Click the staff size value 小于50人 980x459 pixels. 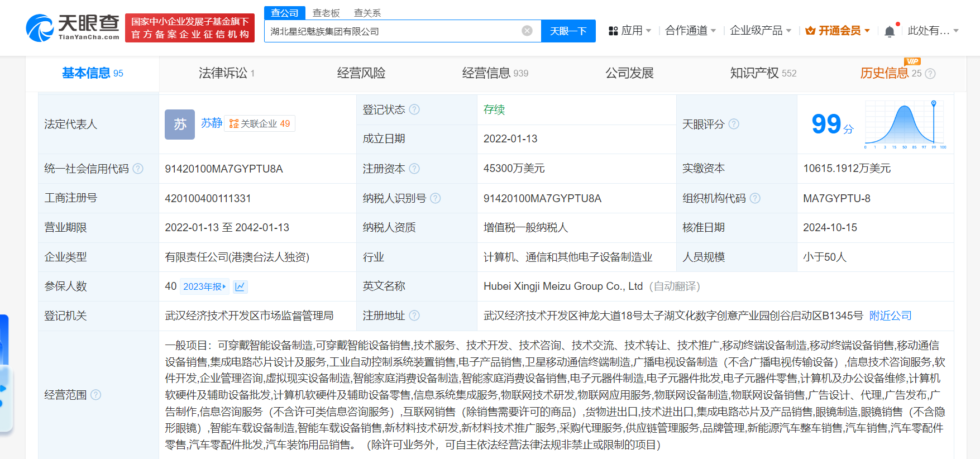[x=825, y=257]
